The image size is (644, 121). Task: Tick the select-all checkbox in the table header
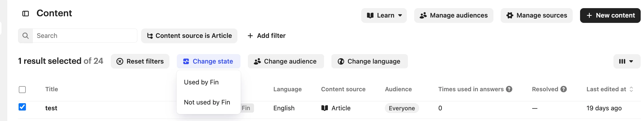[22, 89]
